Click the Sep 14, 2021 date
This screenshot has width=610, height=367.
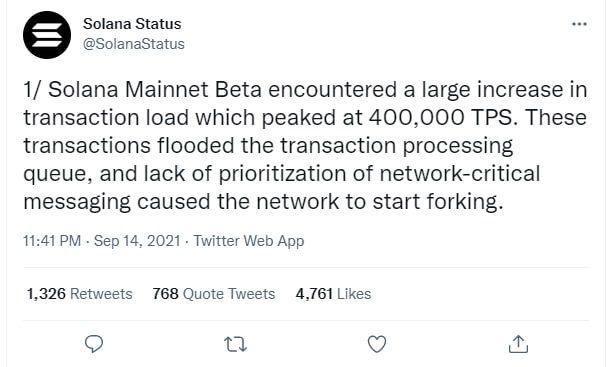(137, 241)
